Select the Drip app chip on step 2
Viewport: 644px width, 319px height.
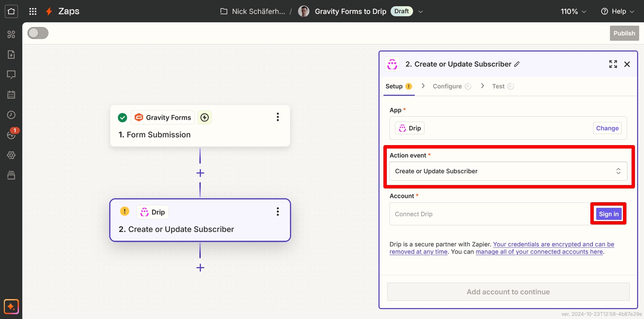point(152,212)
